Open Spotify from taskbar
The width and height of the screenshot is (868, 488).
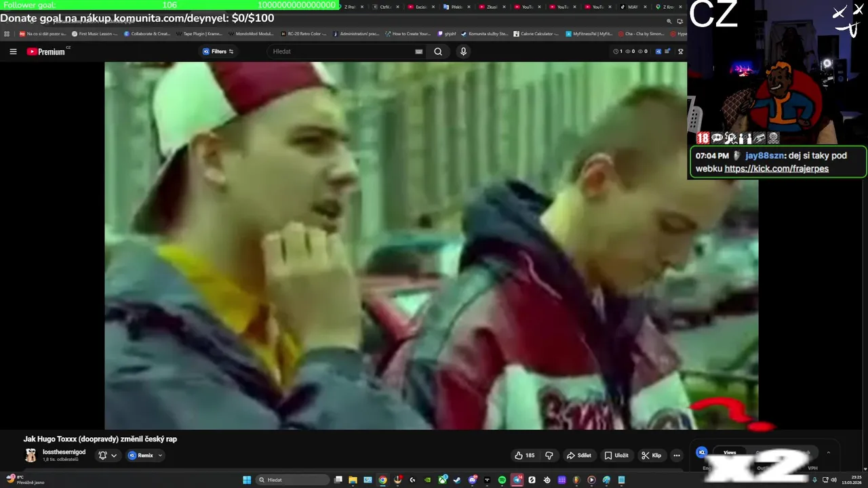pos(502,480)
